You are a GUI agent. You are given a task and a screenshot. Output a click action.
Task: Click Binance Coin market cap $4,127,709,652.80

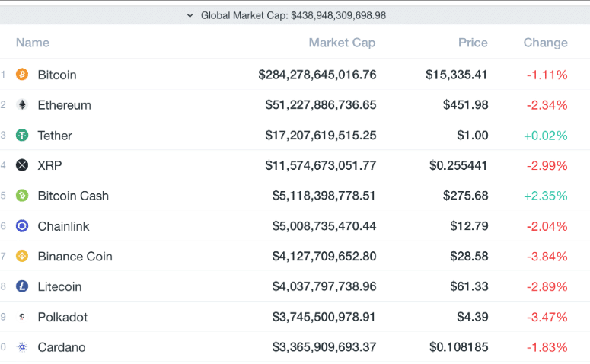[324, 257]
